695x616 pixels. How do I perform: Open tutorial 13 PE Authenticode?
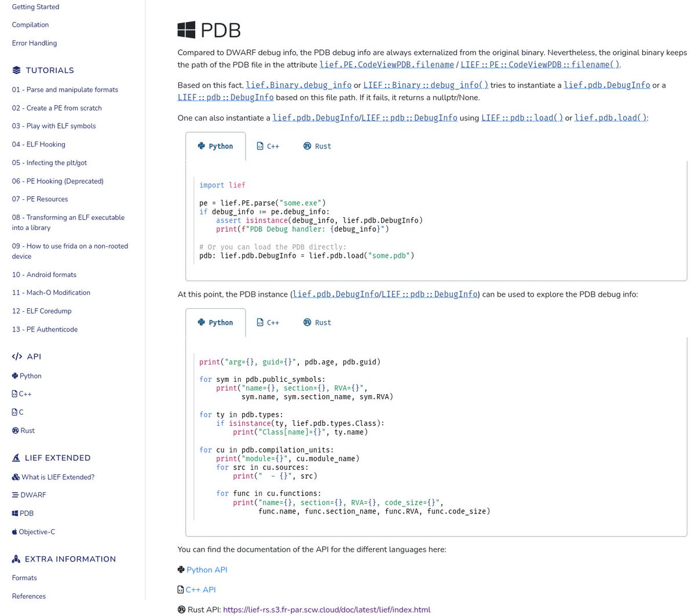click(45, 329)
